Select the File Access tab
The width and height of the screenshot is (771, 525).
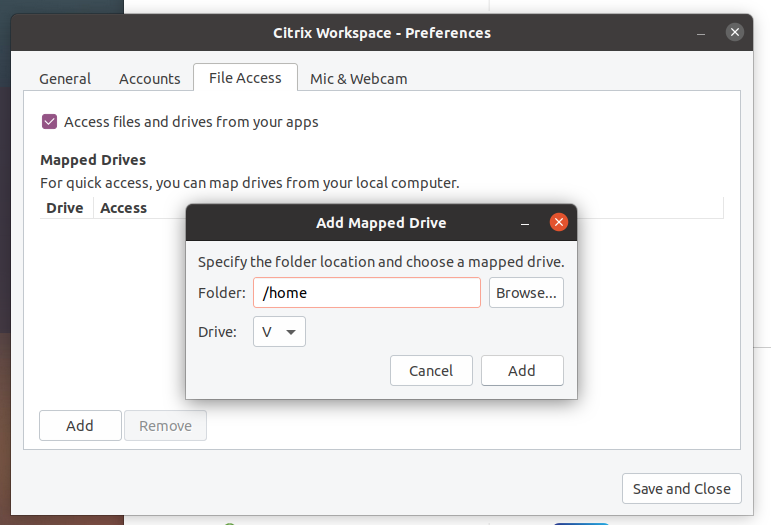point(245,78)
